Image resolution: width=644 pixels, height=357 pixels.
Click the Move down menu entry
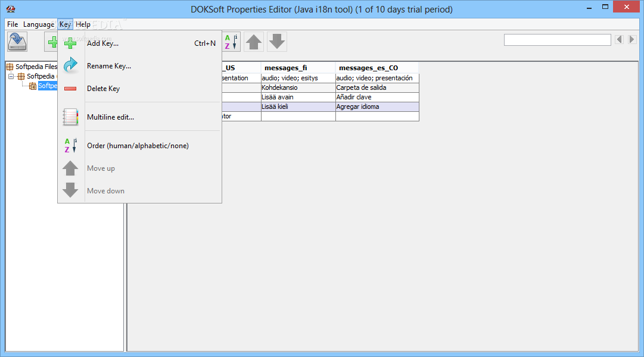pyautogui.click(x=139, y=191)
